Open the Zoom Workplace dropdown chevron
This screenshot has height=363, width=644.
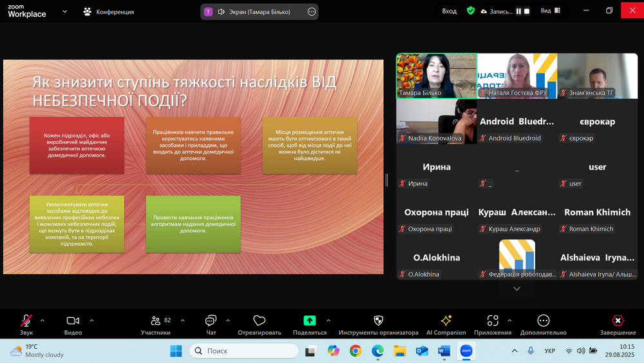coord(64,11)
